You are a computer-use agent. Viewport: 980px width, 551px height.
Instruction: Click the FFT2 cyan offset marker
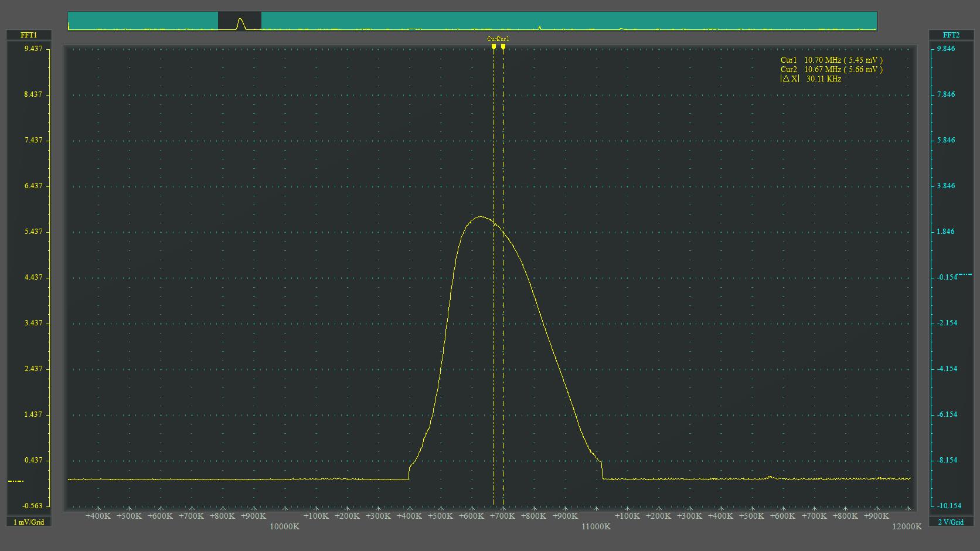coord(964,274)
